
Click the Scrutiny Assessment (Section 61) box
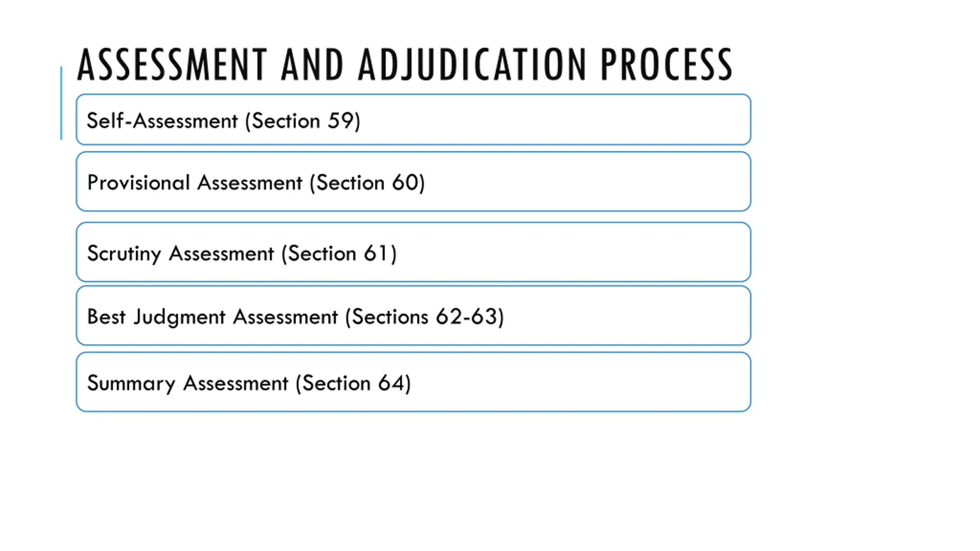(x=413, y=252)
